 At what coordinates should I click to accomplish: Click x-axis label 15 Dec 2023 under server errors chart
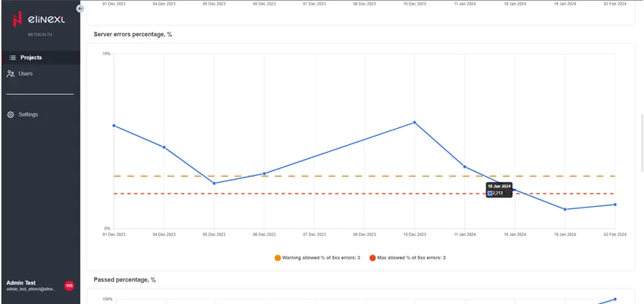tap(415, 235)
